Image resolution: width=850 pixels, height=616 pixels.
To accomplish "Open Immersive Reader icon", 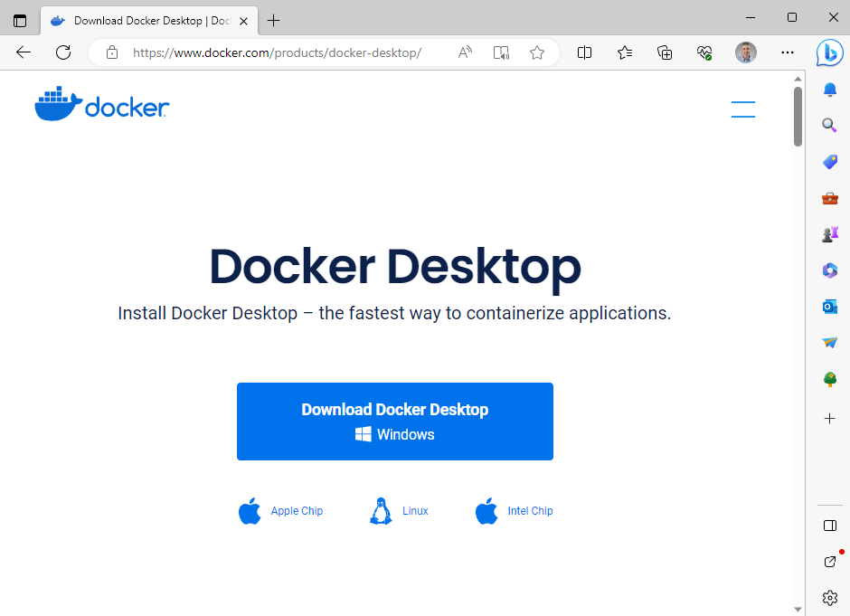I will [x=501, y=52].
